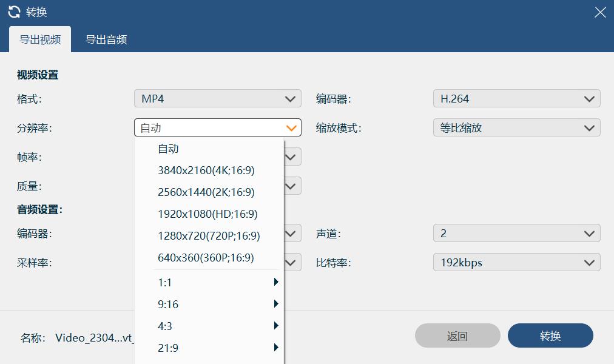Choose the 2560x1440(2K;16:9) resolution
The image size is (614, 364).
click(206, 192)
